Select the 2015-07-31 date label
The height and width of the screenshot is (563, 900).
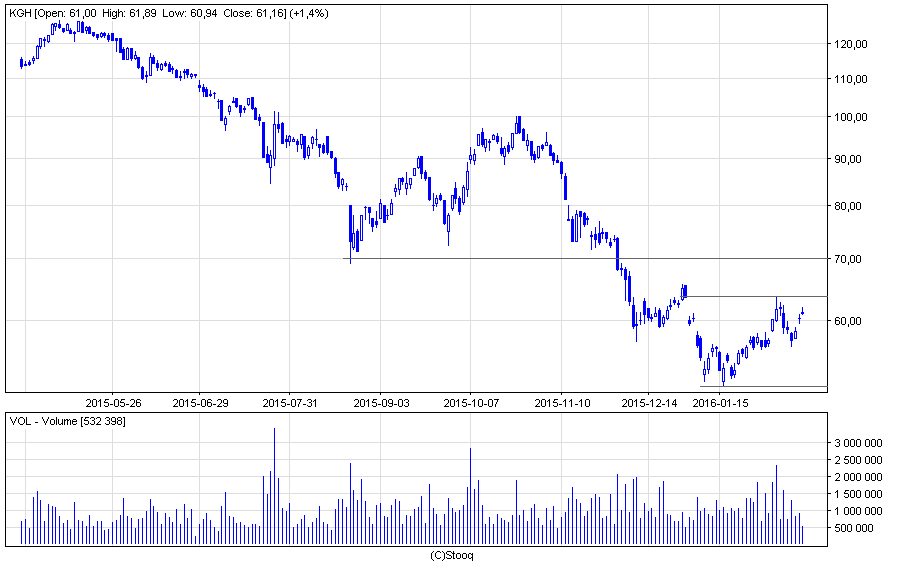(x=290, y=403)
